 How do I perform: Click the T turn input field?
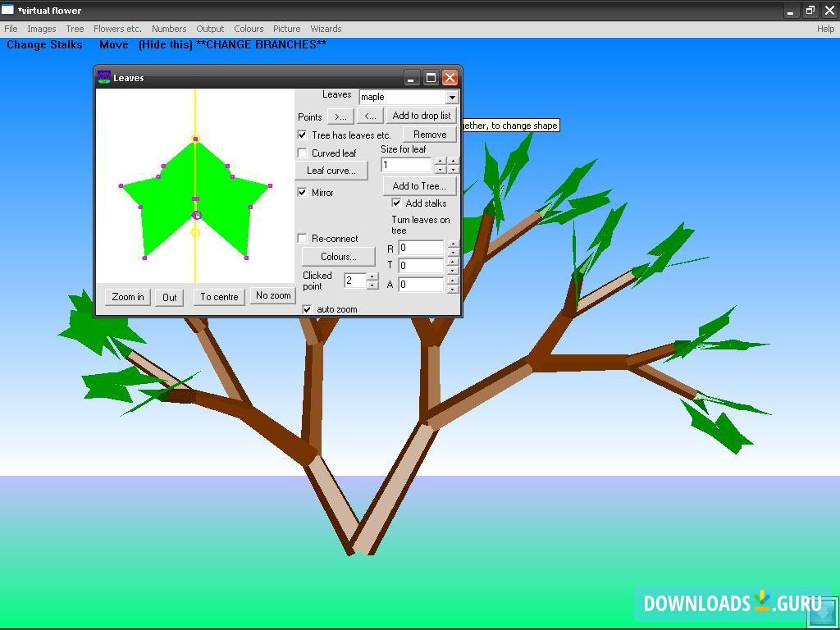422,265
